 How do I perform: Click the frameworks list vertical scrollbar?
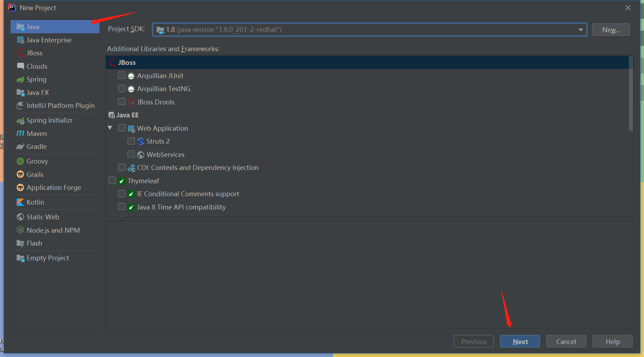coord(631,94)
